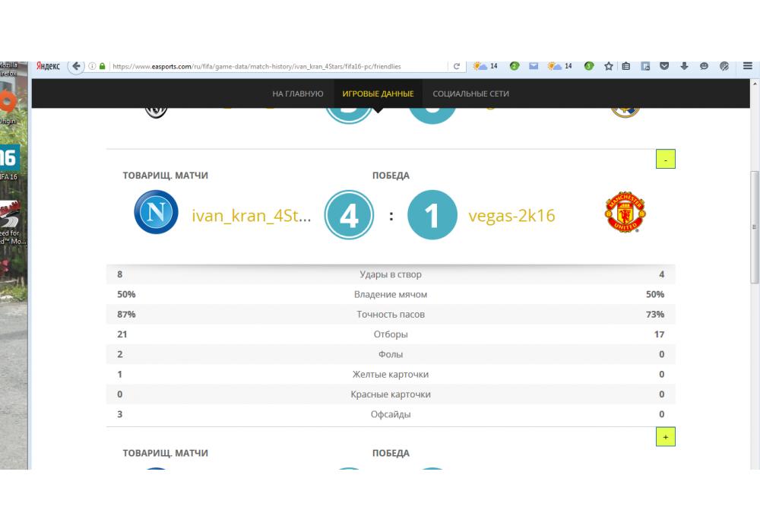
Task: Open the second weather widget showing 14
Action: (x=560, y=66)
